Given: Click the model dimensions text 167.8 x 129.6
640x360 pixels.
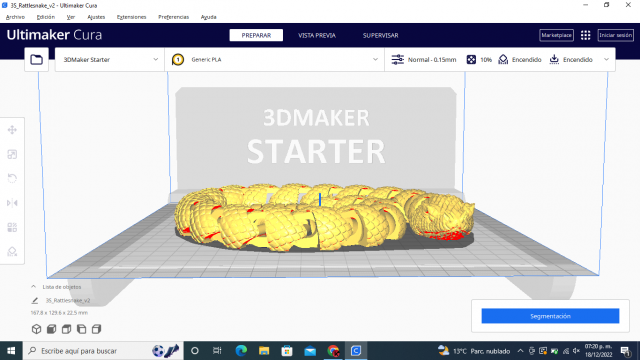Looking at the screenshot, I should [x=59, y=313].
